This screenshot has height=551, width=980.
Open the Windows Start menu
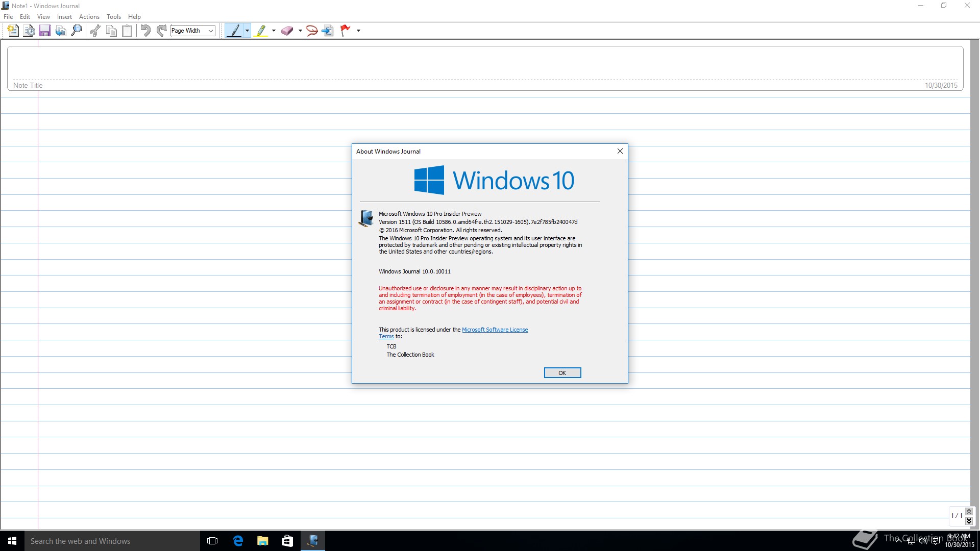[12, 541]
